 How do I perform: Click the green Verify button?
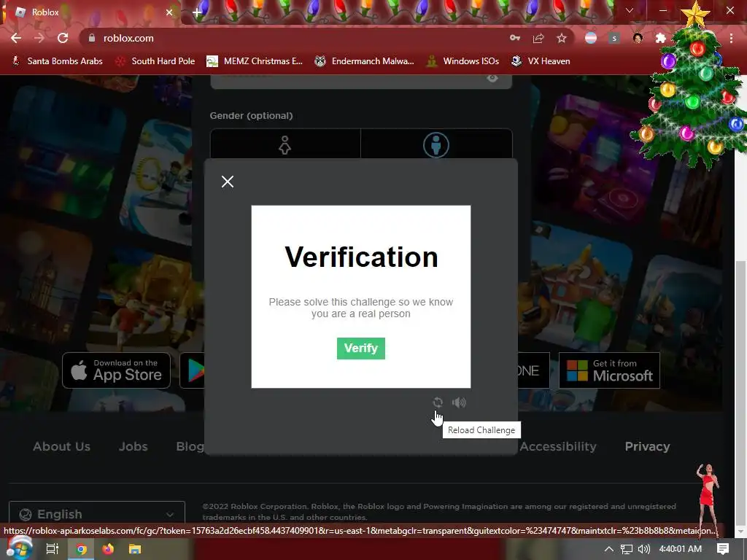pos(360,348)
